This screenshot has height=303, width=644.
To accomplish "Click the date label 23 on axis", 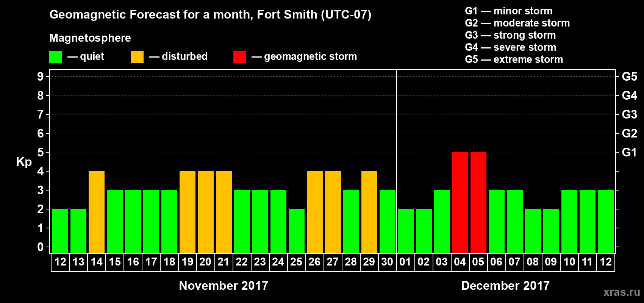I will [260, 262].
